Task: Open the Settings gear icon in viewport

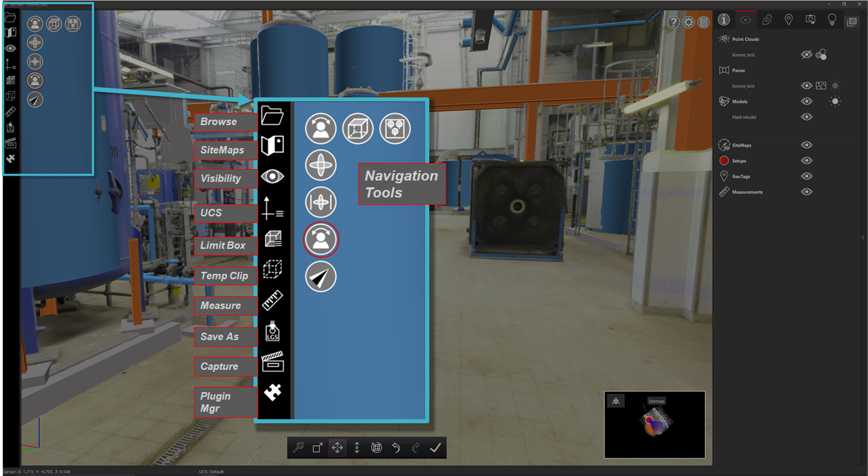Action: (x=689, y=22)
